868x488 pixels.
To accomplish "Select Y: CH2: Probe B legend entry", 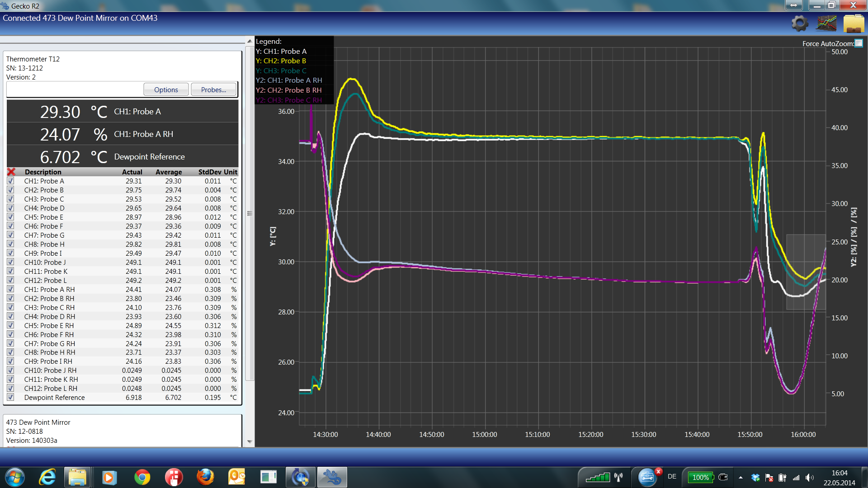I will point(281,61).
